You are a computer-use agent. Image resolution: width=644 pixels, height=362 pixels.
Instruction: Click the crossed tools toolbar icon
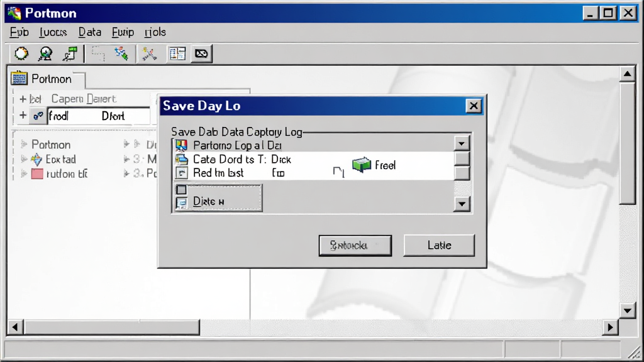(150, 53)
